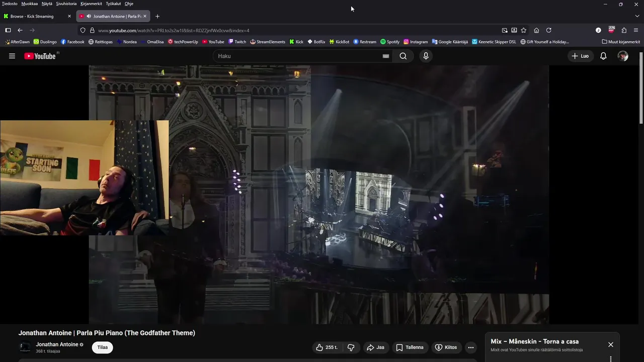This screenshot has width=644, height=362.
Task: Send thanks with Kiitos button
Action: tap(446, 347)
